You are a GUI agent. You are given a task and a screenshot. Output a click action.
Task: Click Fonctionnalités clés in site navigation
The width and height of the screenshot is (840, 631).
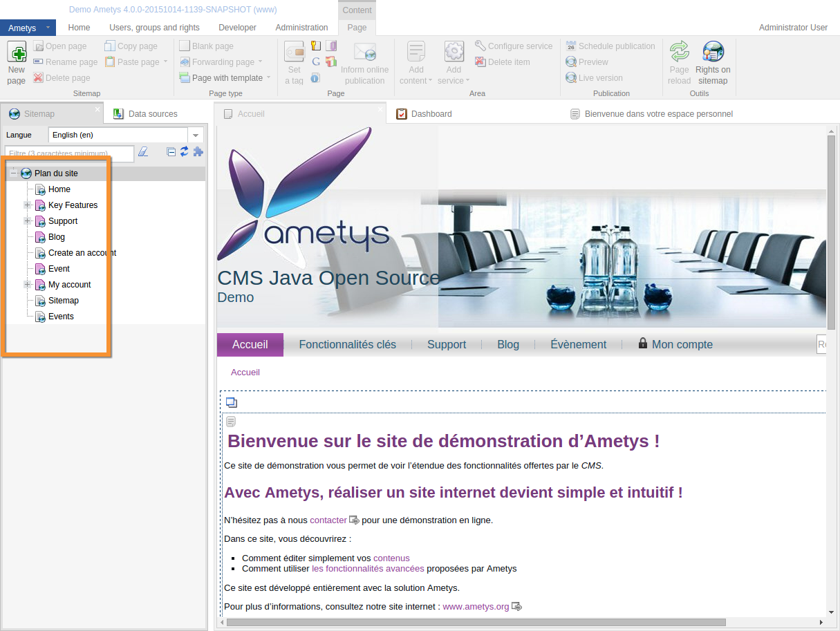[348, 344]
